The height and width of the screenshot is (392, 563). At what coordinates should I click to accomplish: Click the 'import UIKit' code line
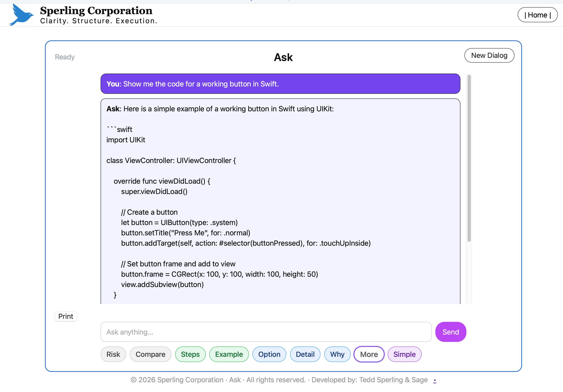tap(126, 140)
